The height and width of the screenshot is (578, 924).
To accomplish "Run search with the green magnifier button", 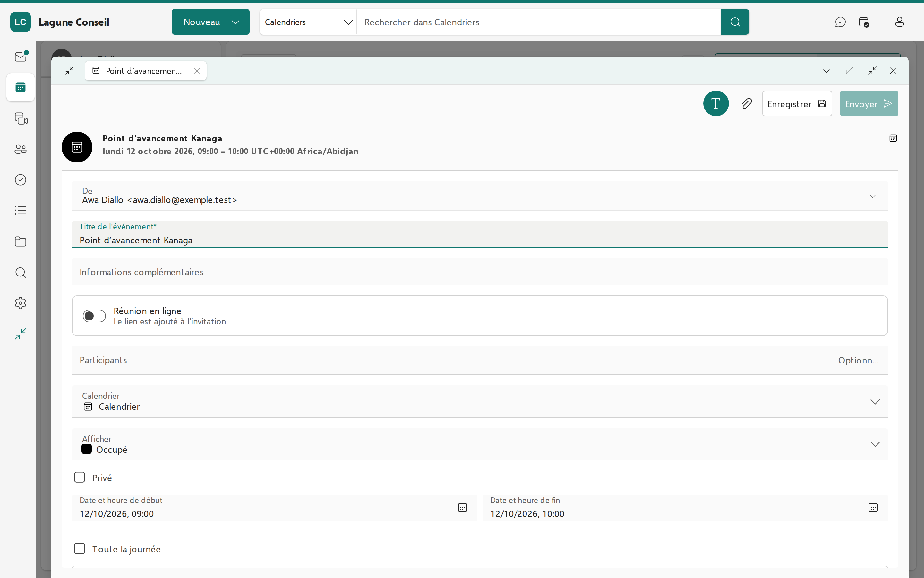I will (x=735, y=22).
